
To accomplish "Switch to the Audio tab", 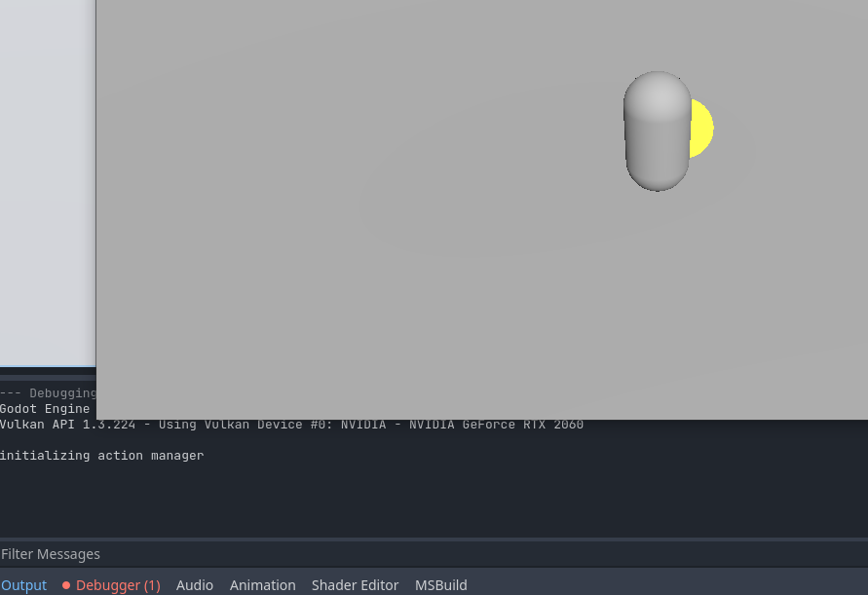I will (194, 585).
